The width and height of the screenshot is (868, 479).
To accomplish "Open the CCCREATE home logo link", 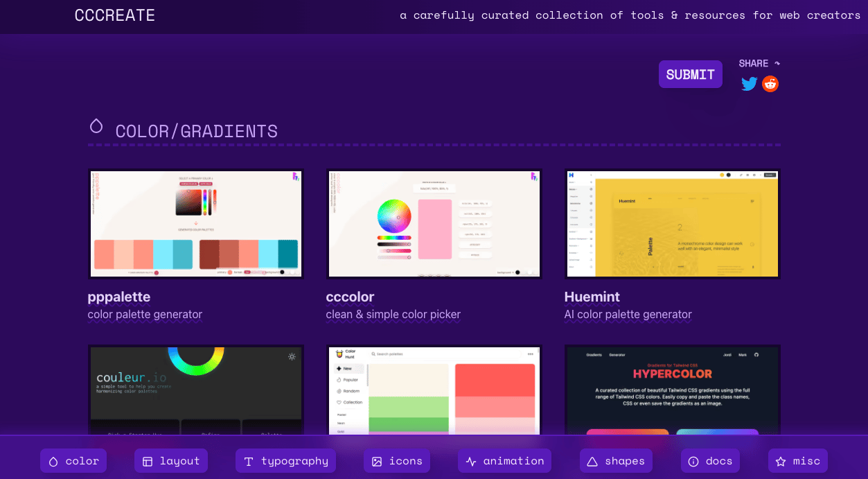I will [115, 15].
